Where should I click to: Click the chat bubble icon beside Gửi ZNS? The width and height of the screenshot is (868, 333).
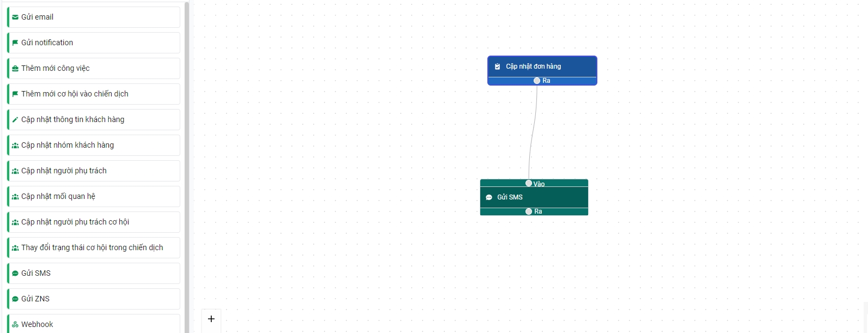point(15,299)
